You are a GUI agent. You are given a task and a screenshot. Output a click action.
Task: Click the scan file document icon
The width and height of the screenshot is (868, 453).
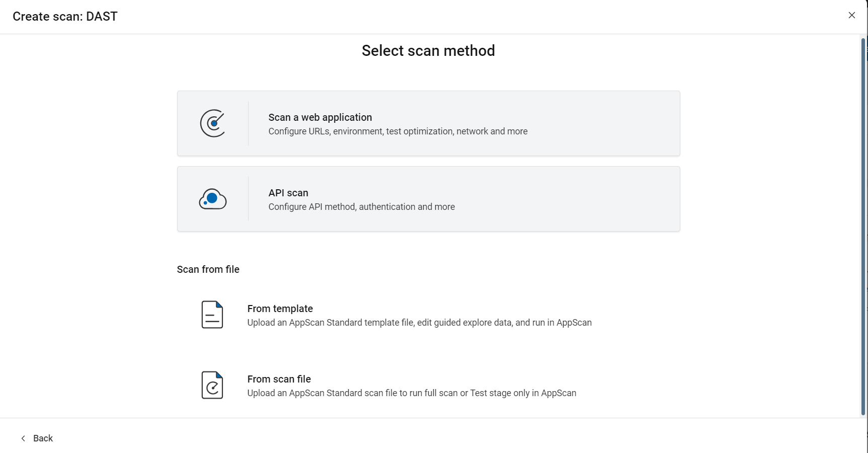pyautogui.click(x=212, y=385)
